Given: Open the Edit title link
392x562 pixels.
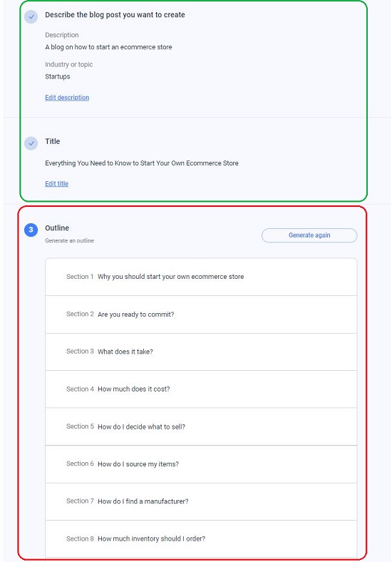Looking at the screenshot, I should pos(56,183).
